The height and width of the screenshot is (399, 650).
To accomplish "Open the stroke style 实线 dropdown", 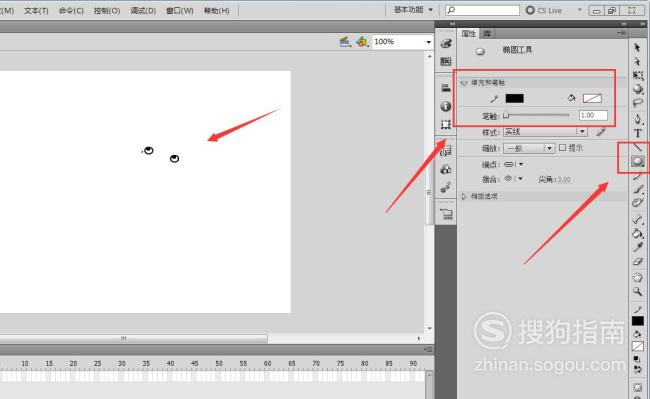I will point(582,132).
